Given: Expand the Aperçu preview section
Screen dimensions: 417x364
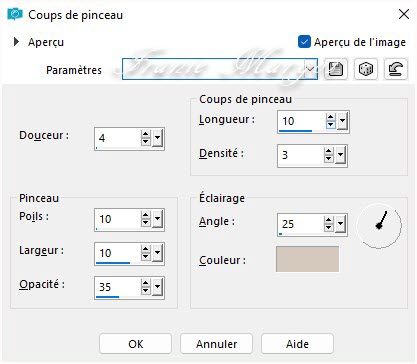Looking at the screenshot, I should click(x=16, y=42).
